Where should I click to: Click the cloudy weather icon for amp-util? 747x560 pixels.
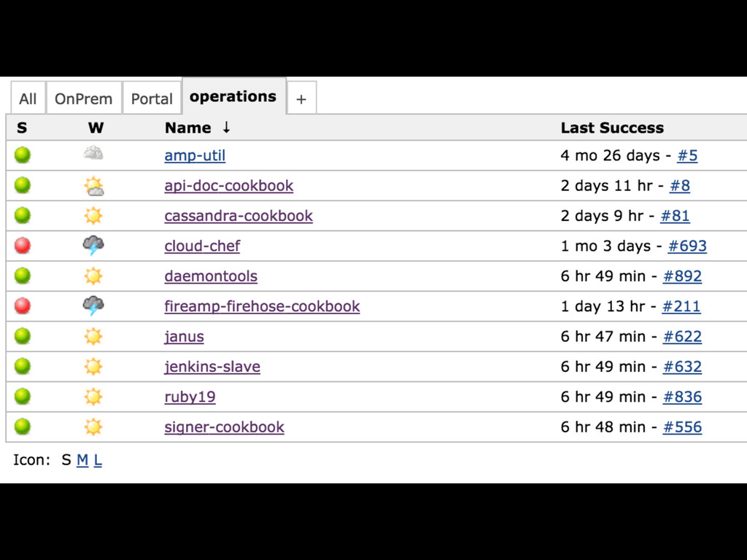(x=93, y=154)
